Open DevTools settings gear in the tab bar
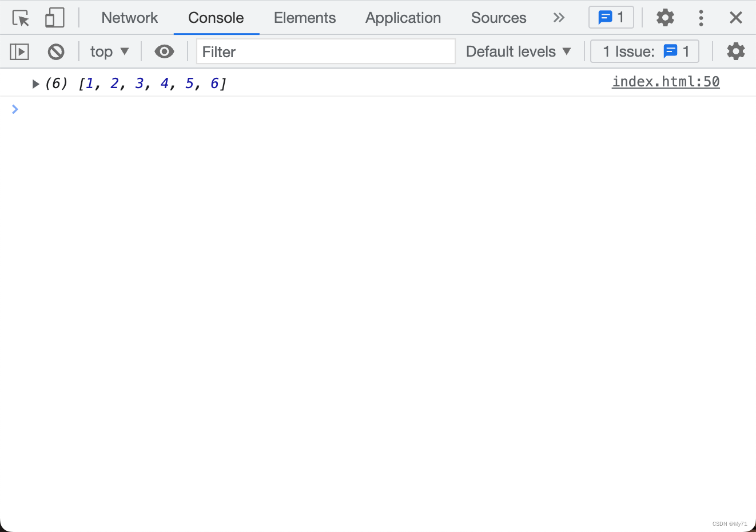Viewport: 756px width, 532px height. [665, 18]
